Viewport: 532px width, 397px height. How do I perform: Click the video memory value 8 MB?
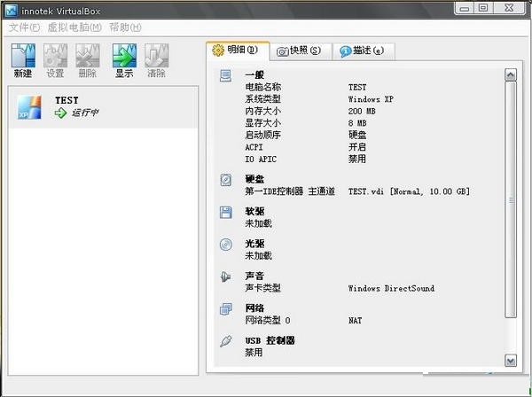pyautogui.click(x=357, y=123)
